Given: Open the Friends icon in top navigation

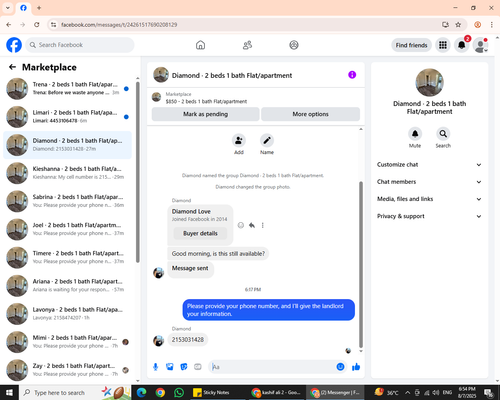Looking at the screenshot, I should pyautogui.click(x=247, y=45).
